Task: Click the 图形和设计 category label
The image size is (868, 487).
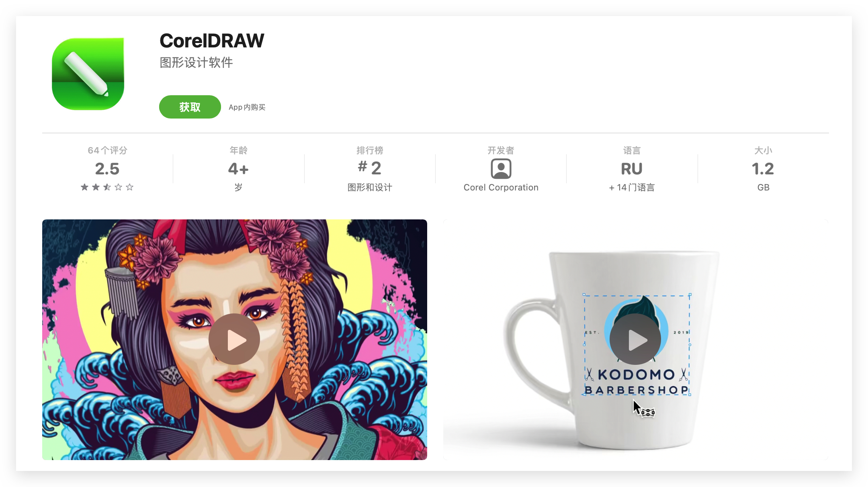Action: 370,188
